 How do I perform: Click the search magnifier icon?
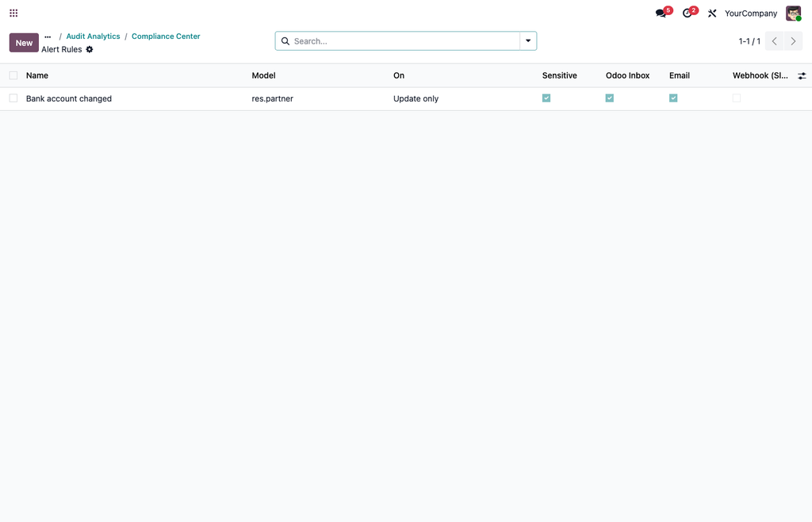pyautogui.click(x=285, y=41)
